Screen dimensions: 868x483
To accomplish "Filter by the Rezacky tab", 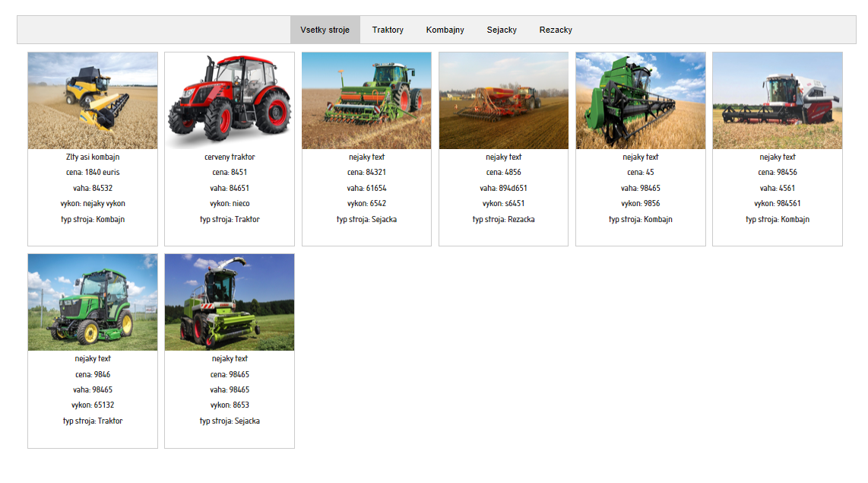I will tap(556, 30).
